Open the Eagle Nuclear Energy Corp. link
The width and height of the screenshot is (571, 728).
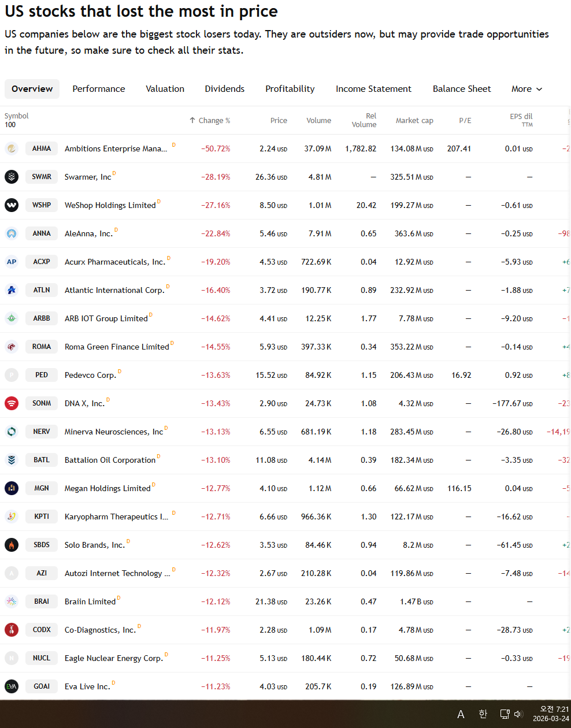tap(114, 658)
